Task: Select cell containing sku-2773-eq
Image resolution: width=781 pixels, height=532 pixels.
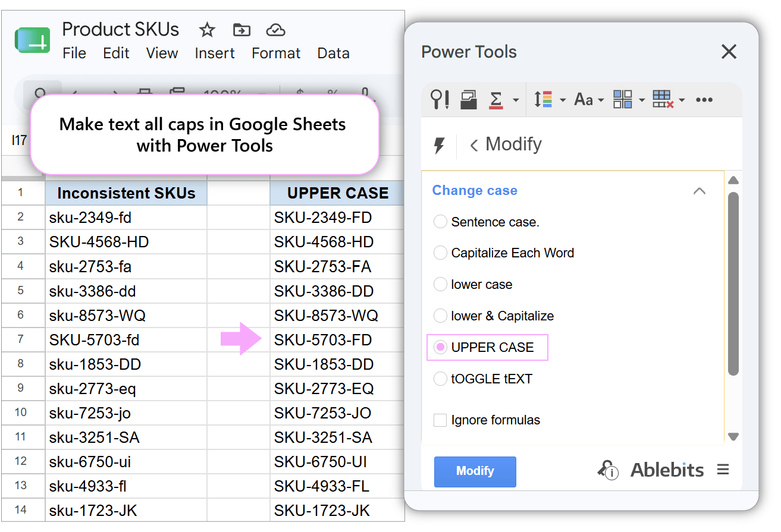Action: coord(126,389)
